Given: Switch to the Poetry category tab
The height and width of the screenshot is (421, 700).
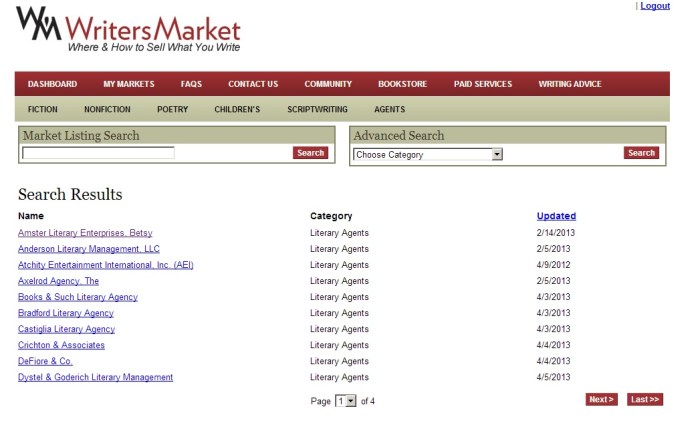Looking at the screenshot, I should point(172,109).
